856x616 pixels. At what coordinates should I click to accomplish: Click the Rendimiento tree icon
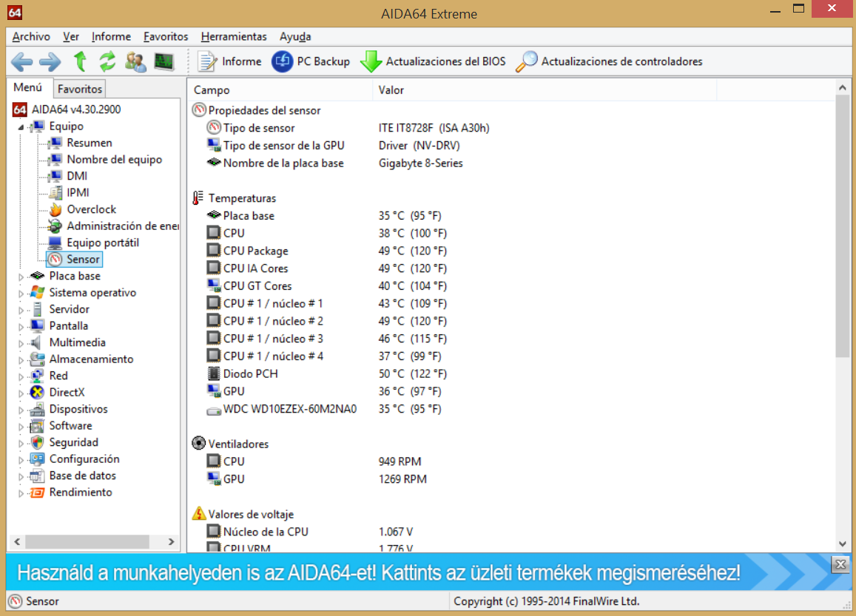point(37,493)
